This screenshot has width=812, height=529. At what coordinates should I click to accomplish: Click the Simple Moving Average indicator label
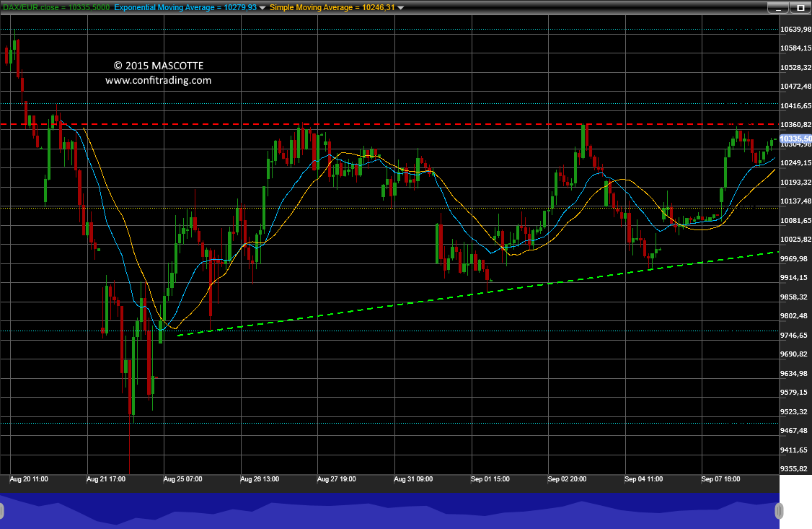pos(332,7)
